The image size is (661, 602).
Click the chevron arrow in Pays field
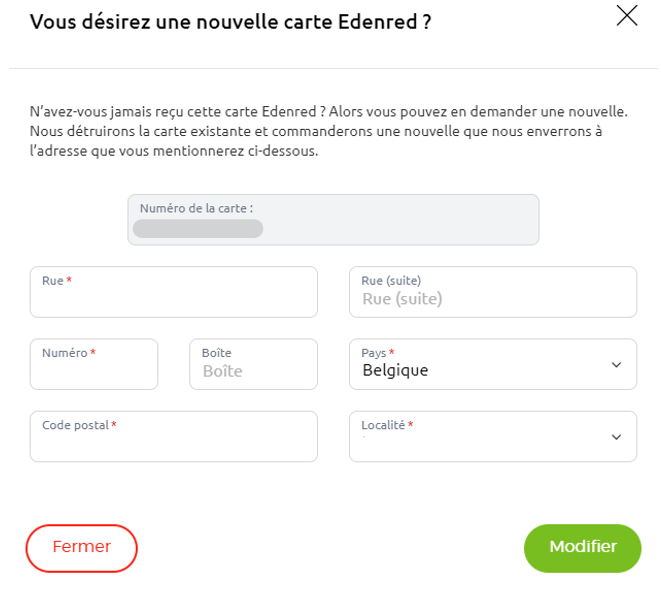click(616, 365)
